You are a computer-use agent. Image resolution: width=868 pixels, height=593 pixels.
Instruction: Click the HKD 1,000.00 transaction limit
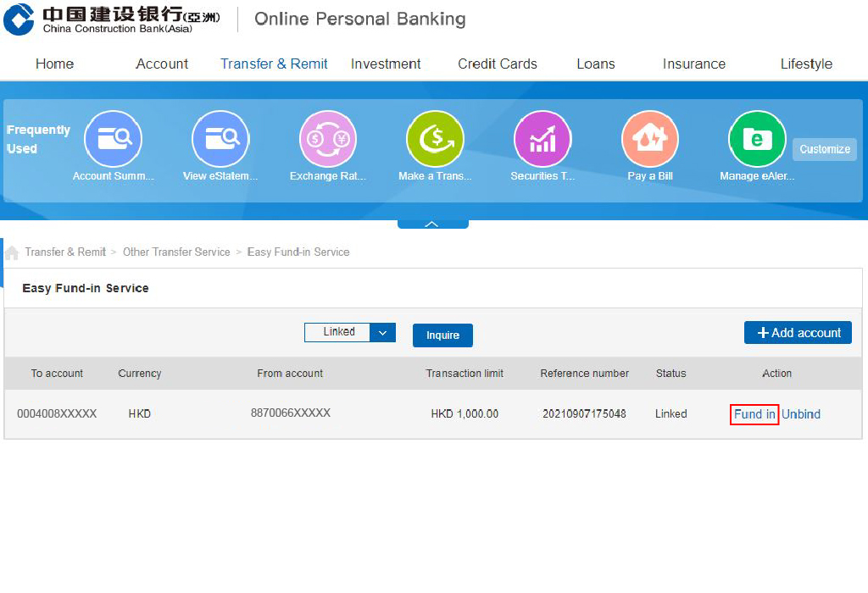click(465, 413)
